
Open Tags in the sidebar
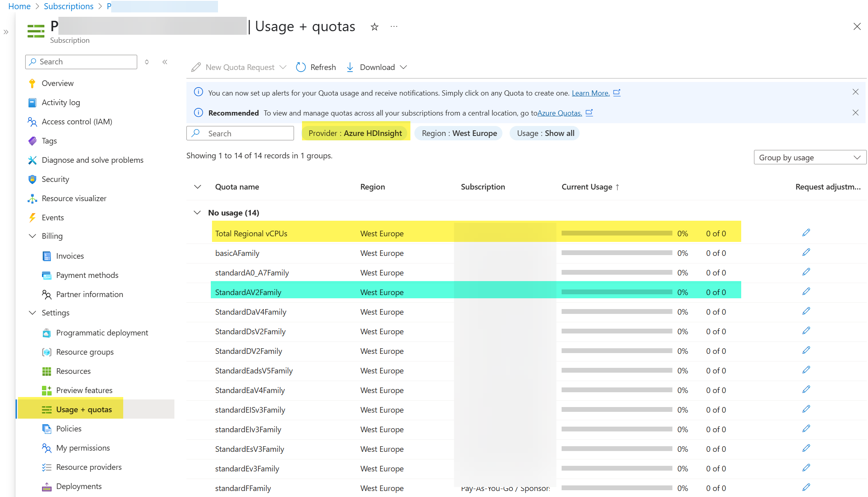[x=49, y=141]
